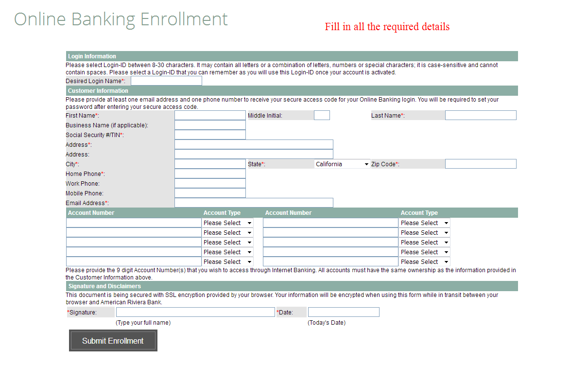Click the Date input field
Screen dimensions: 588x383
coord(344,312)
